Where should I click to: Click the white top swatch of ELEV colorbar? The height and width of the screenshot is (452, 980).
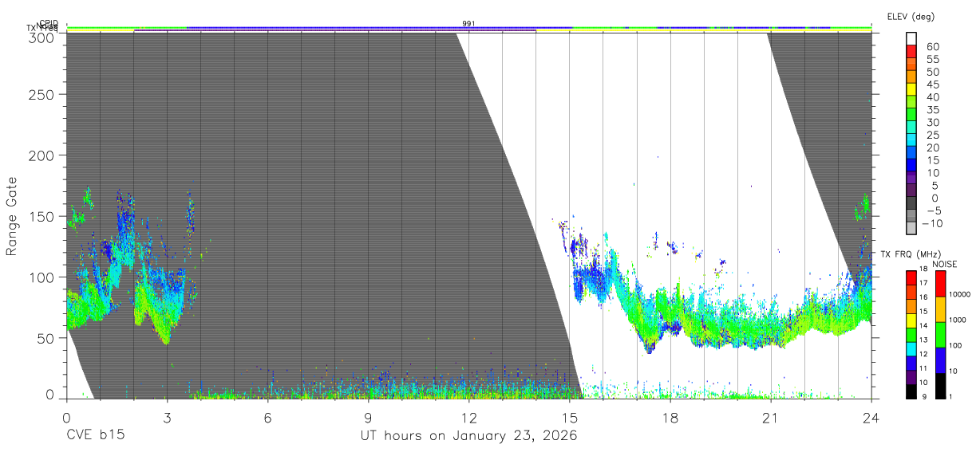coord(912,39)
